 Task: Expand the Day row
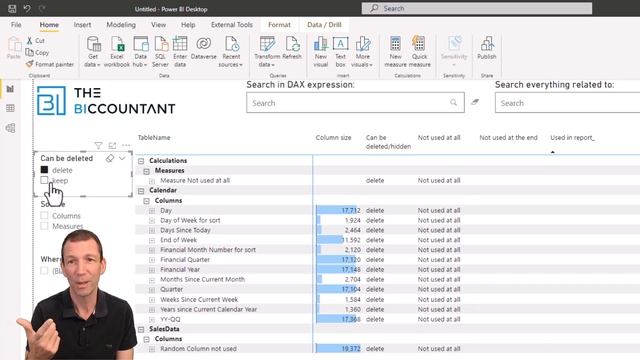pos(152,211)
